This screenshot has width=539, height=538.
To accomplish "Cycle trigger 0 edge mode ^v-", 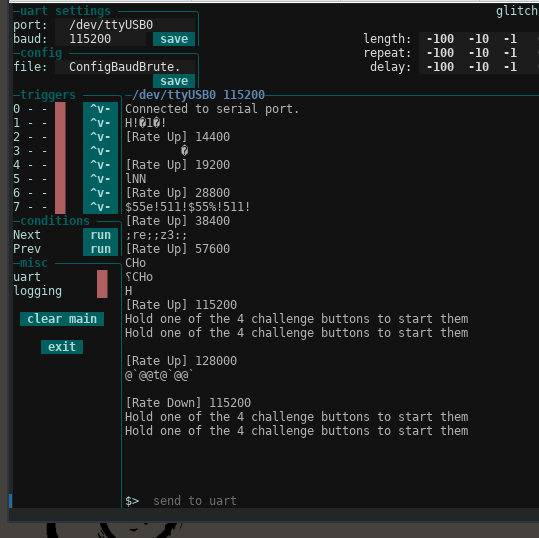I will click(100, 109).
